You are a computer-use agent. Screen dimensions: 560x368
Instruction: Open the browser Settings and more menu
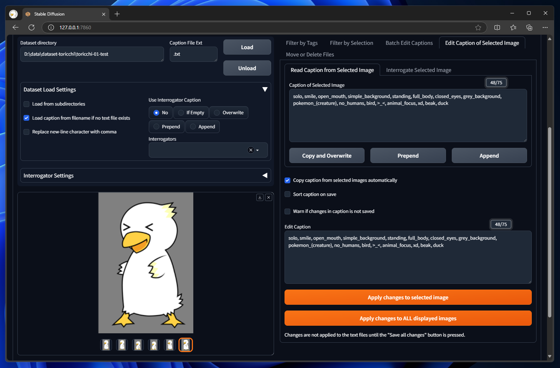click(545, 28)
